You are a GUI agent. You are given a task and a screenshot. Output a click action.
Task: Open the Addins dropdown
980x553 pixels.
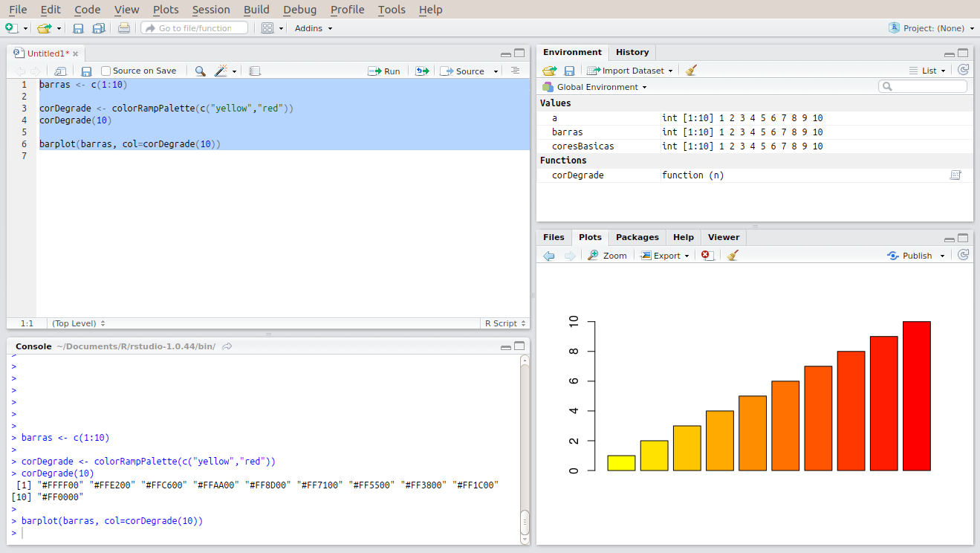[x=314, y=28]
